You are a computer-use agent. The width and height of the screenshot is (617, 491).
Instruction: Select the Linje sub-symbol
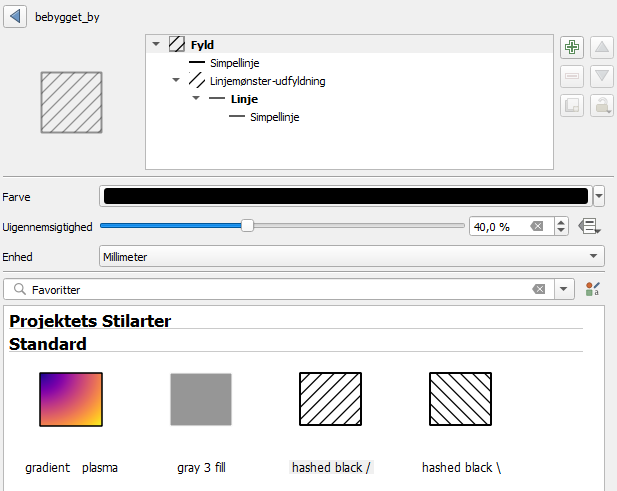pos(244,99)
